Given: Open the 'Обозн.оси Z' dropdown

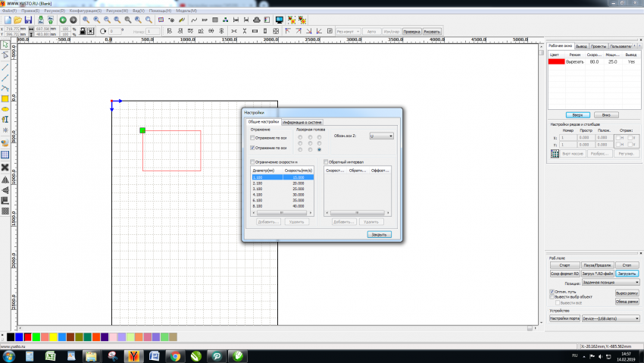Looking at the screenshot, I should pyautogui.click(x=381, y=136).
